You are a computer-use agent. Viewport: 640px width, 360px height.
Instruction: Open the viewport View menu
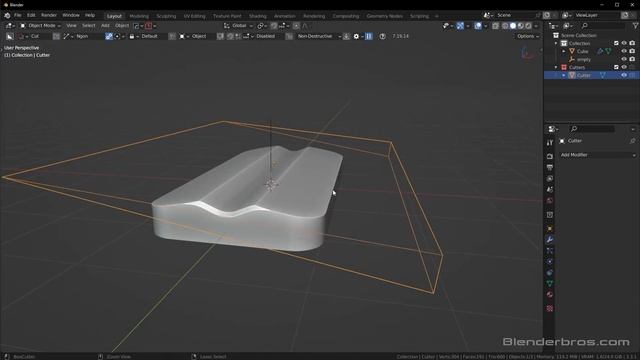click(x=71, y=26)
